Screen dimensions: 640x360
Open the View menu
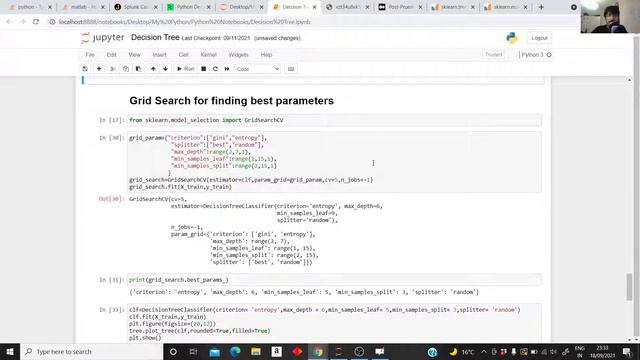[134, 55]
